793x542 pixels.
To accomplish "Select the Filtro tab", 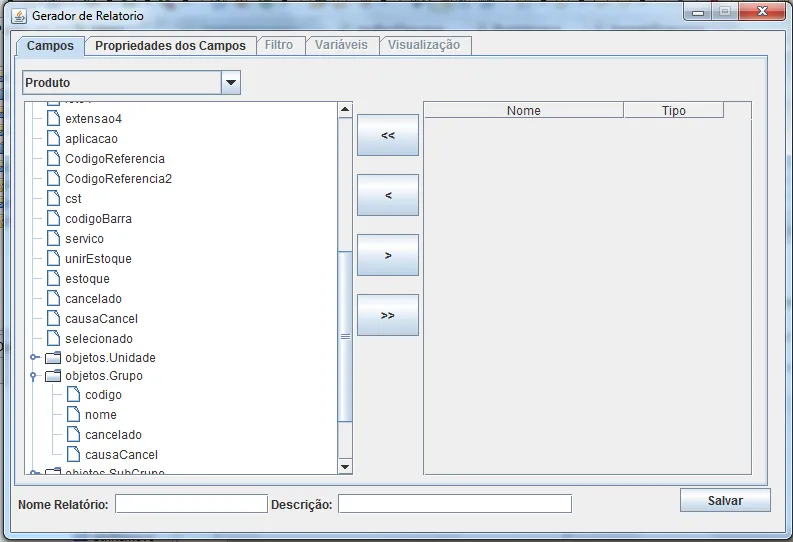I will 279,45.
